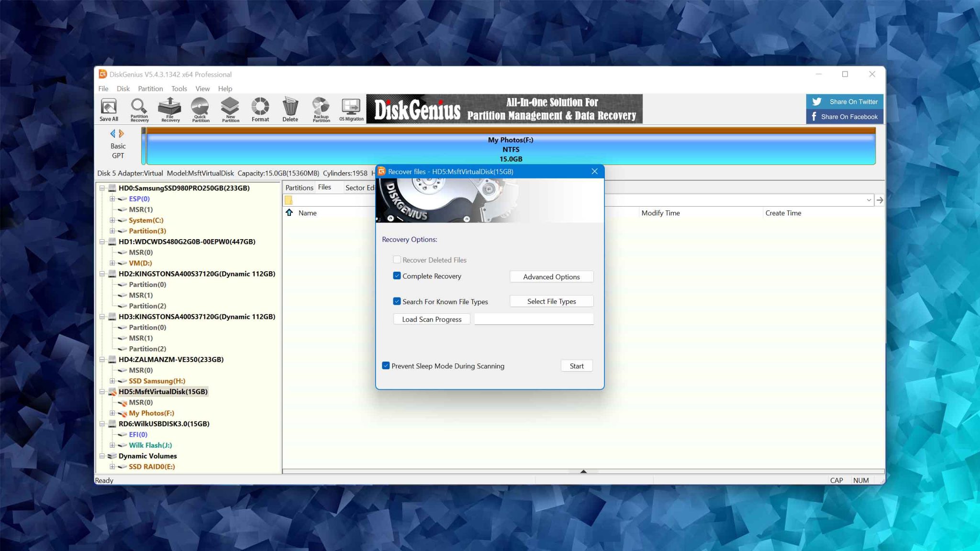Disable Prevent Sleep Mode During Scanning
This screenshot has height=551, width=980.
386,366
